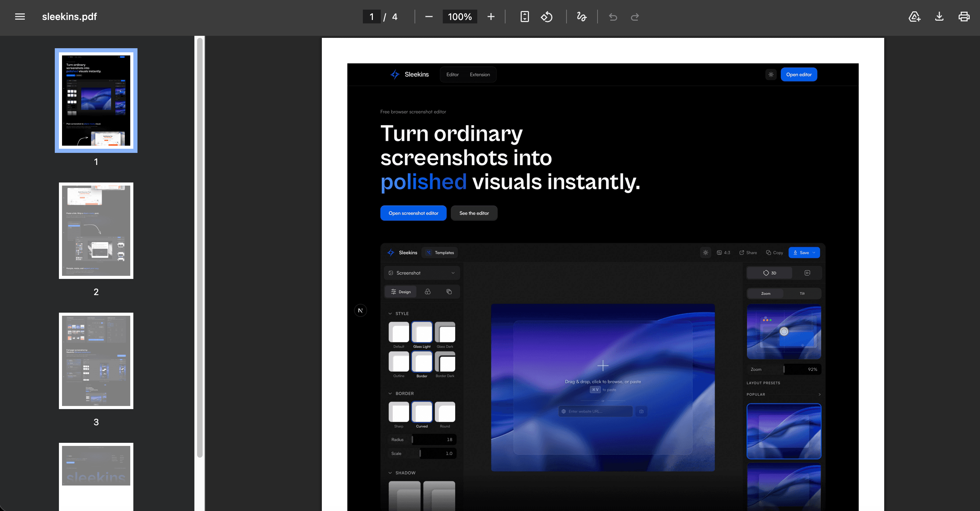Open the 4:3 aspect ratio option
Viewport: 980px width, 511px height.
pyautogui.click(x=724, y=252)
